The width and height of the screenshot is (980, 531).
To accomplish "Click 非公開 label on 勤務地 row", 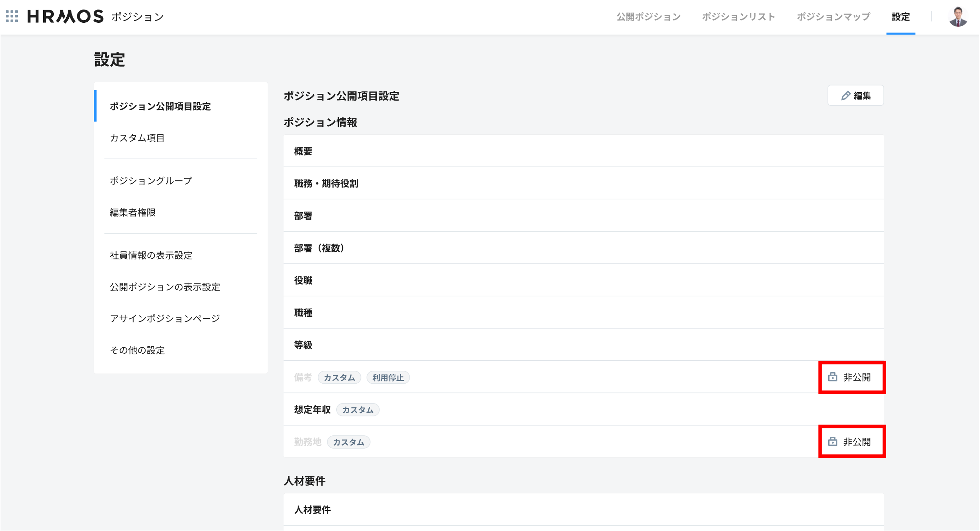I will (x=857, y=442).
